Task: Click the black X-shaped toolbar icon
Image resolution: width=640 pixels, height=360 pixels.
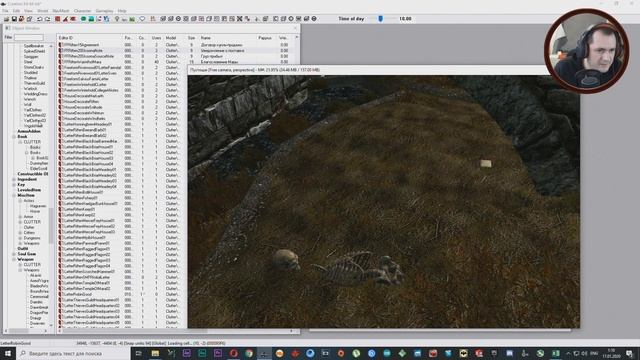Action: (240, 19)
